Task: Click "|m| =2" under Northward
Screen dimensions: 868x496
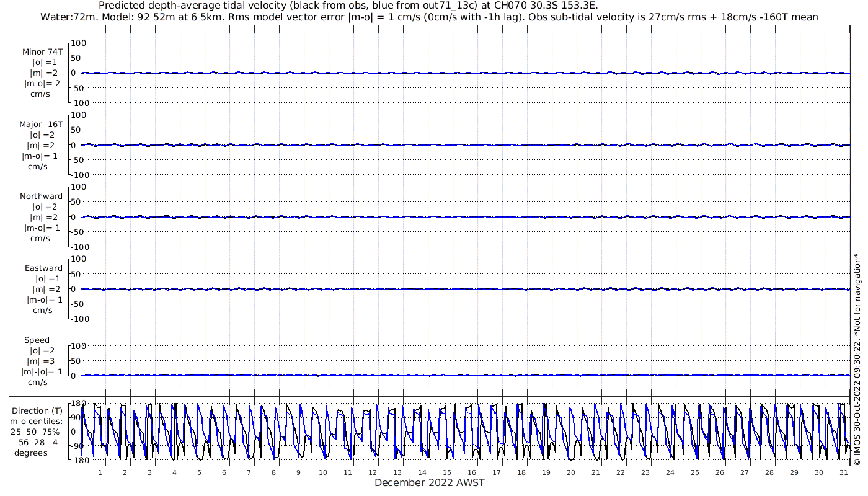Action: 43,218
